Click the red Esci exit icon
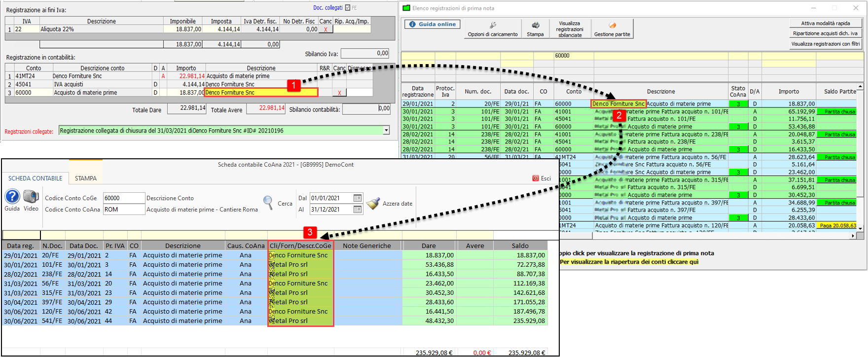Screen dimensions: 868x357 536,178
